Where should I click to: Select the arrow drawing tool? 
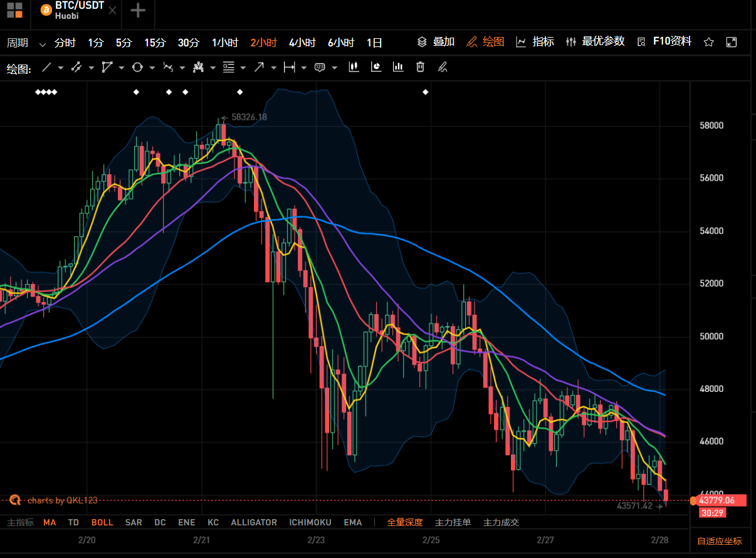coord(258,67)
